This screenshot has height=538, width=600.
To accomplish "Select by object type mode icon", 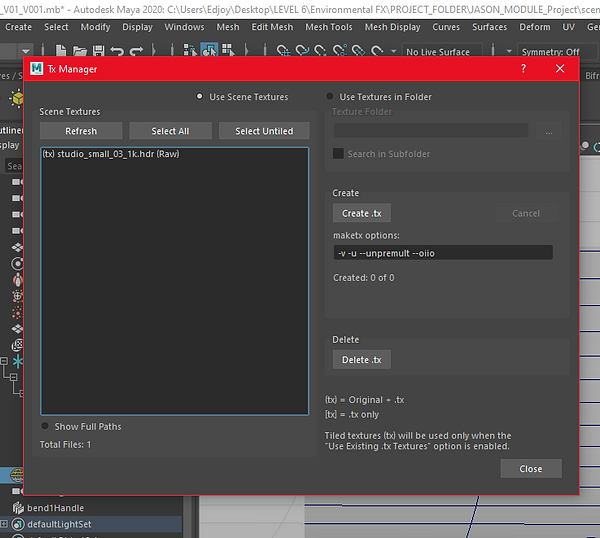I will [x=209, y=50].
